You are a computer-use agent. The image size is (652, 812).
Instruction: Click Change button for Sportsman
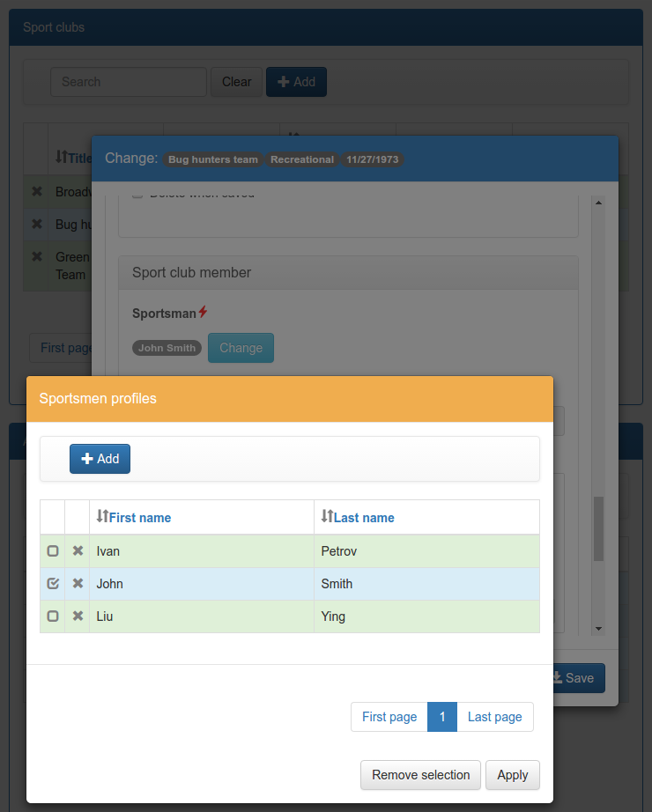point(241,348)
